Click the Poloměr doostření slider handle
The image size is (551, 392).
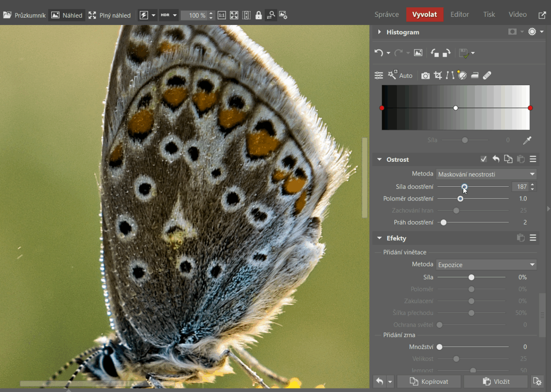[x=460, y=199]
